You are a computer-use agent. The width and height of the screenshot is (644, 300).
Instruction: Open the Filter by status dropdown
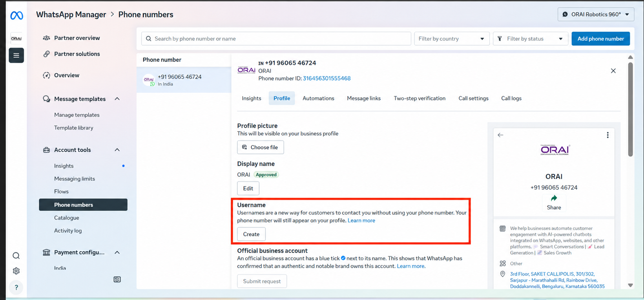(531, 39)
